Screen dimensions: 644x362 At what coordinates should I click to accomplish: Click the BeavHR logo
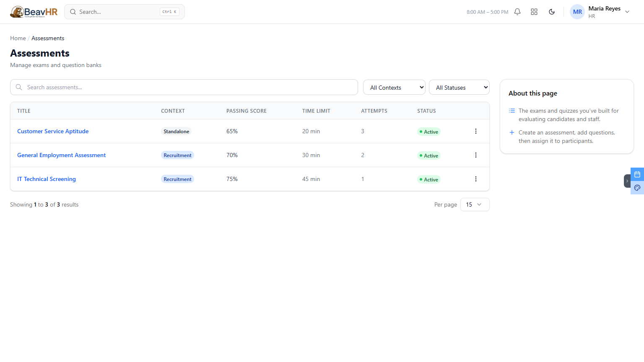[34, 12]
